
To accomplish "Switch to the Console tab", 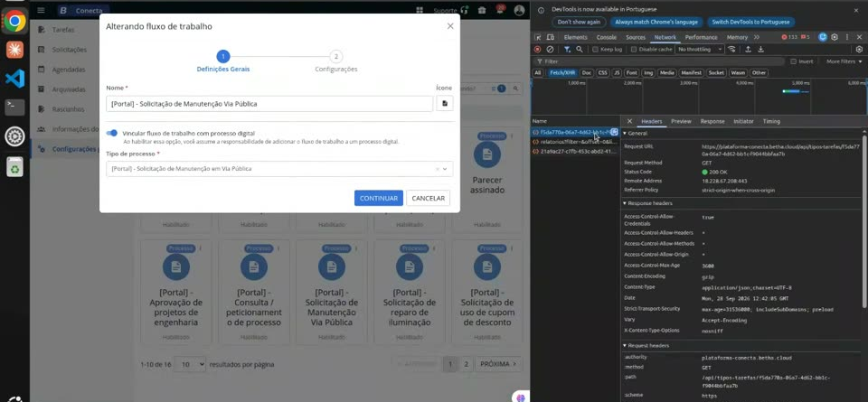I will pyautogui.click(x=606, y=37).
